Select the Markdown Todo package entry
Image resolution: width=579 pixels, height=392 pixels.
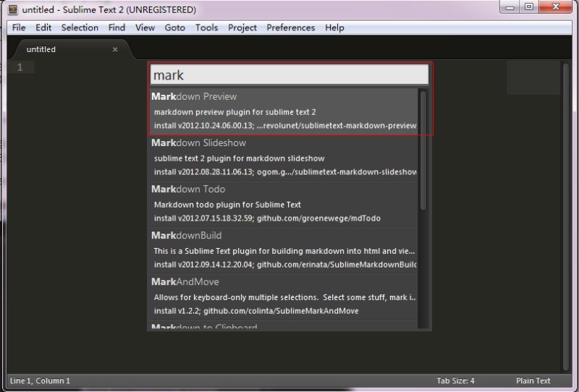click(284, 203)
